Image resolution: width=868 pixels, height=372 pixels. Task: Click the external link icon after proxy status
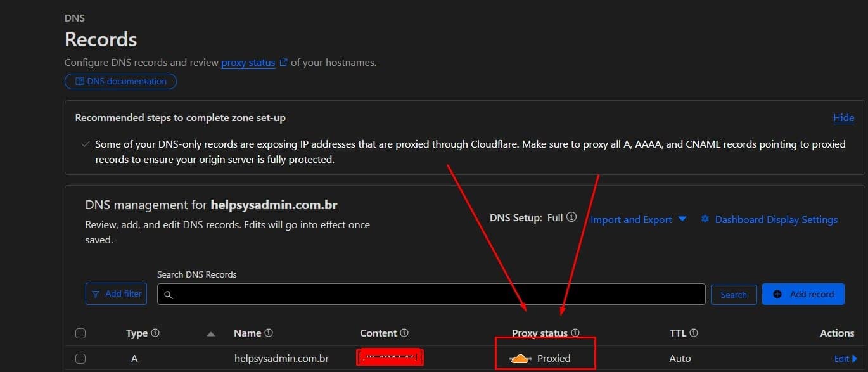coord(283,61)
